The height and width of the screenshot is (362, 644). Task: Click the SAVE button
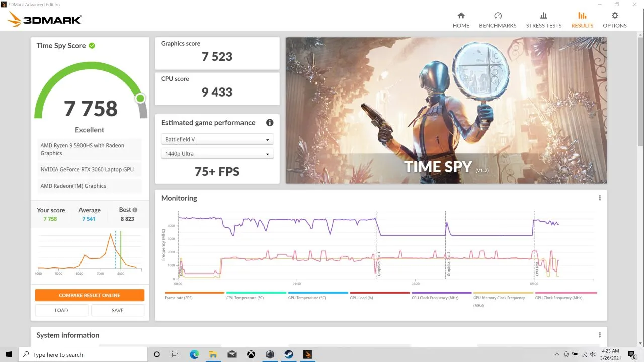(x=118, y=310)
